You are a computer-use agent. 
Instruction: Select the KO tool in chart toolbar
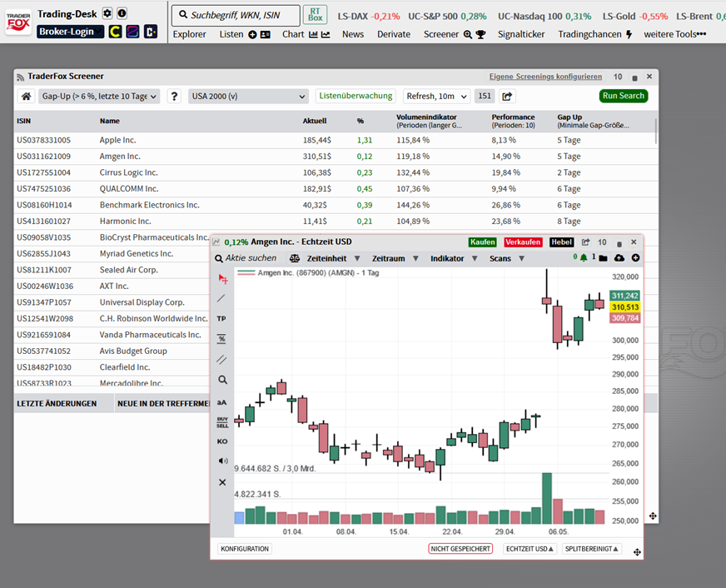pos(222,441)
